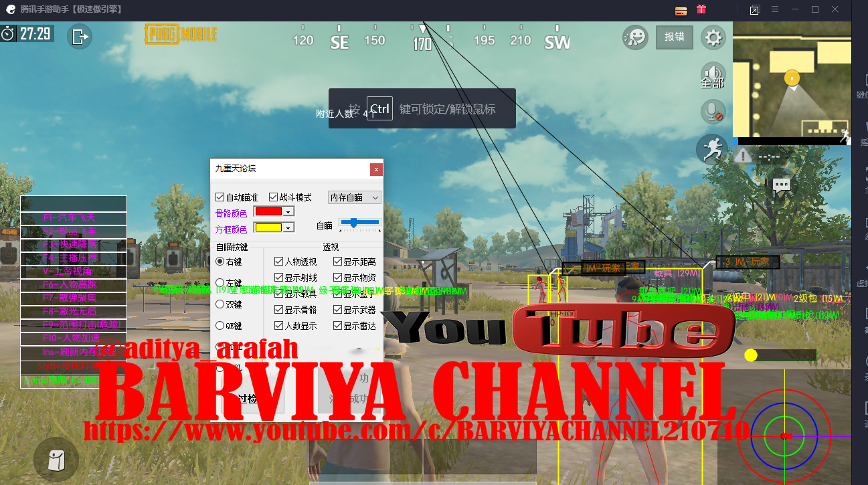Click the warning triangle under minimap
Image resolution: width=868 pixels, height=485 pixels.
pos(742,156)
